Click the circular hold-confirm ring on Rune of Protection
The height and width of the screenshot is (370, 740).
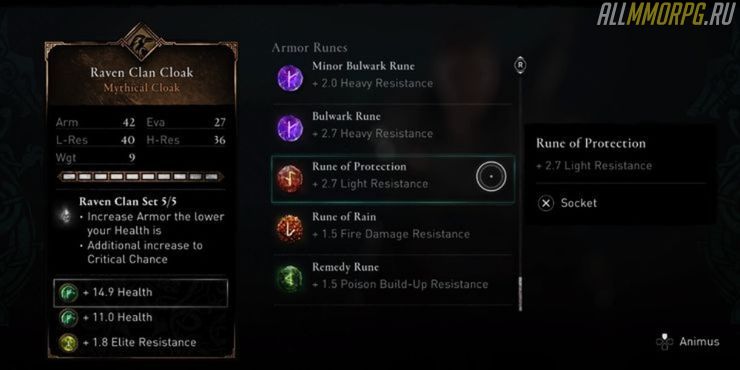[x=491, y=177]
